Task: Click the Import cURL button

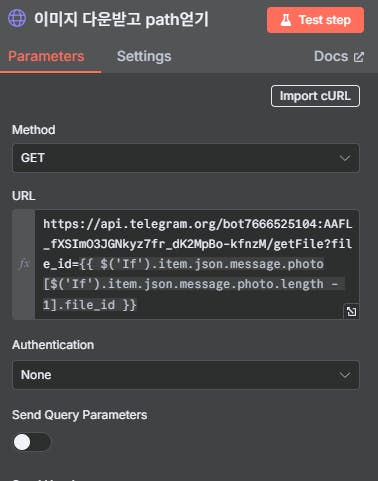Action: point(315,96)
